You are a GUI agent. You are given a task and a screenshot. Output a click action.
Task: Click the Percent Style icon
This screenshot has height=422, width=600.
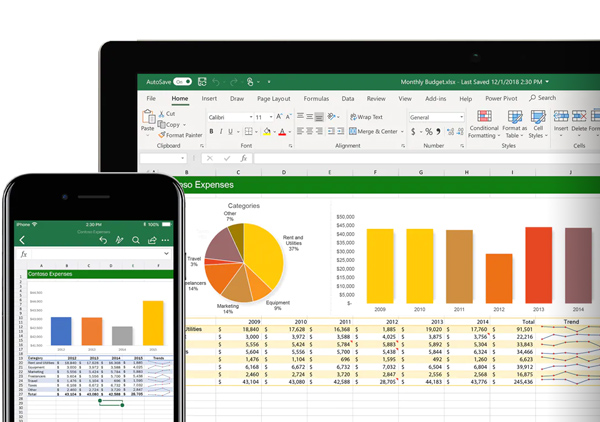pyautogui.click(x=429, y=132)
